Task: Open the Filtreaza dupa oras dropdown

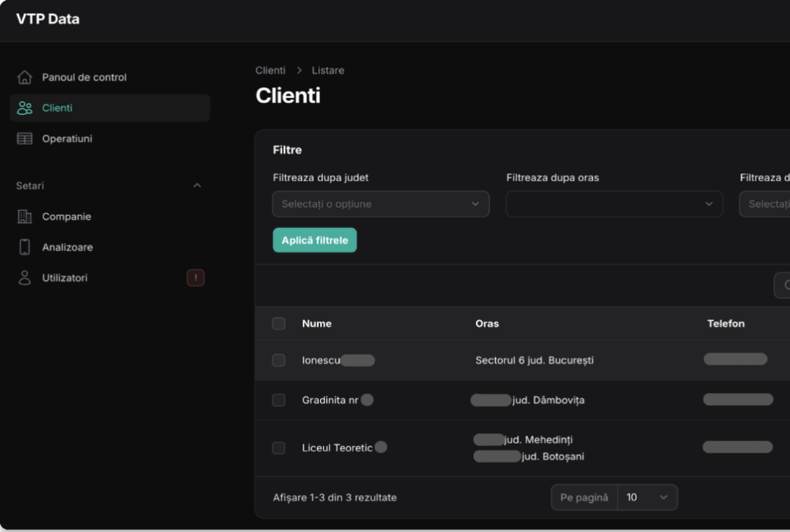Action: (x=614, y=204)
